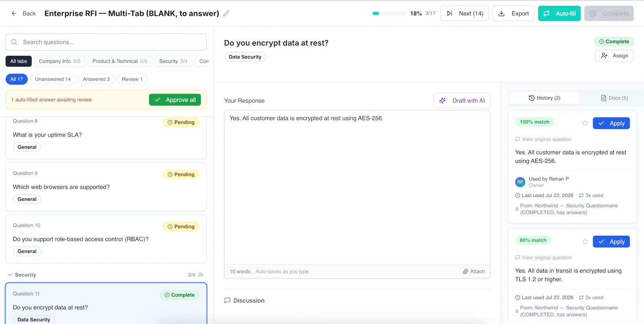Viewport: 644px width, 324px height.
Task: Click the Docs file icon
Action: coord(604,98)
